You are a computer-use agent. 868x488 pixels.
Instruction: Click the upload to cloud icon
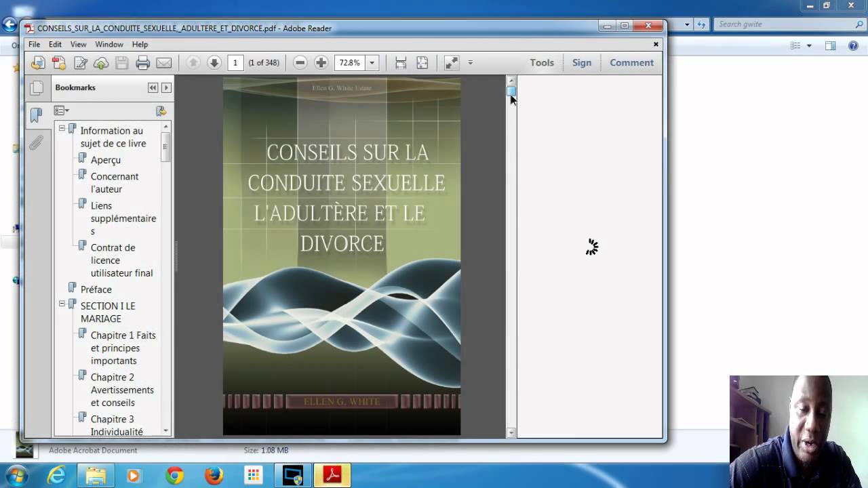click(101, 63)
